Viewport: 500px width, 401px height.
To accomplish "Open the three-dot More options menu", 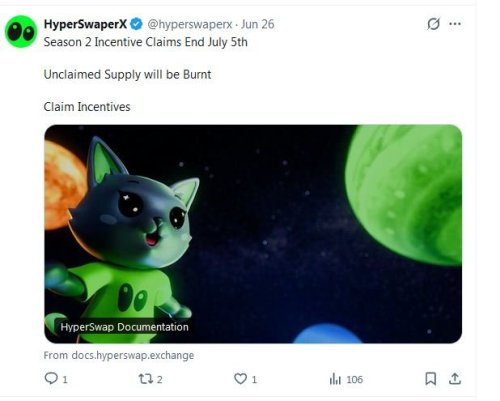I will pos(455,24).
